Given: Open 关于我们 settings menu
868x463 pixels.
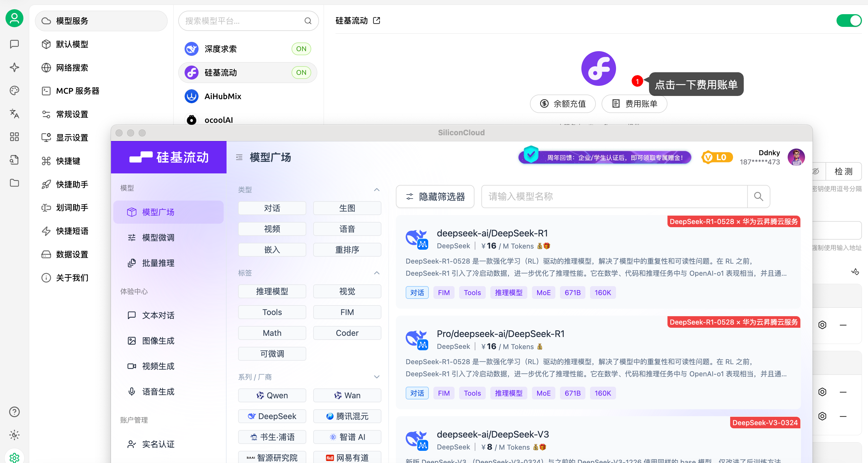Looking at the screenshot, I should tap(73, 278).
